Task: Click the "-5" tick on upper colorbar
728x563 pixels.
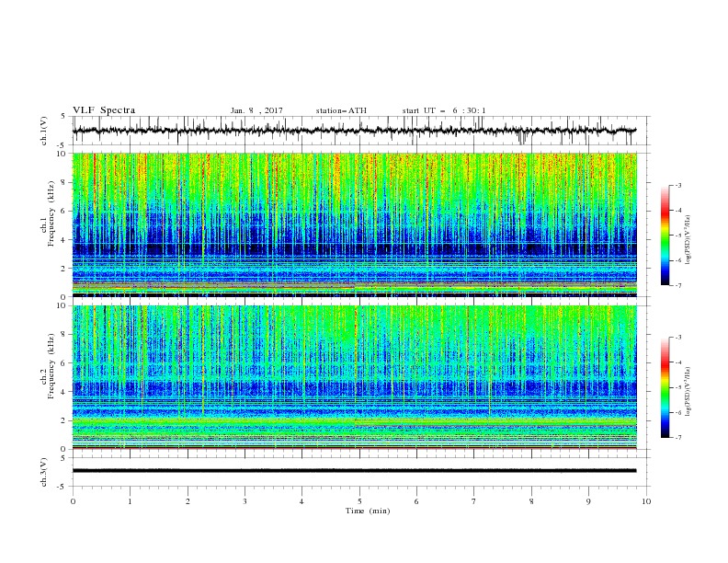Action: (x=677, y=236)
